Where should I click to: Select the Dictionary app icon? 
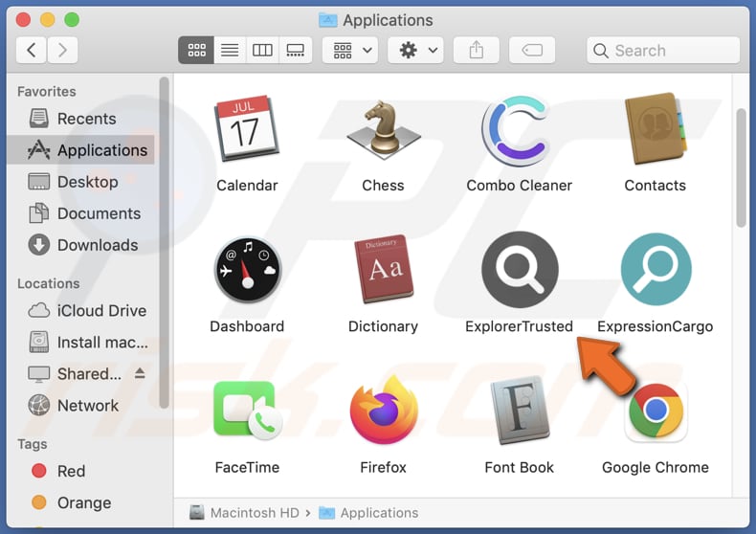pyautogui.click(x=384, y=270)
